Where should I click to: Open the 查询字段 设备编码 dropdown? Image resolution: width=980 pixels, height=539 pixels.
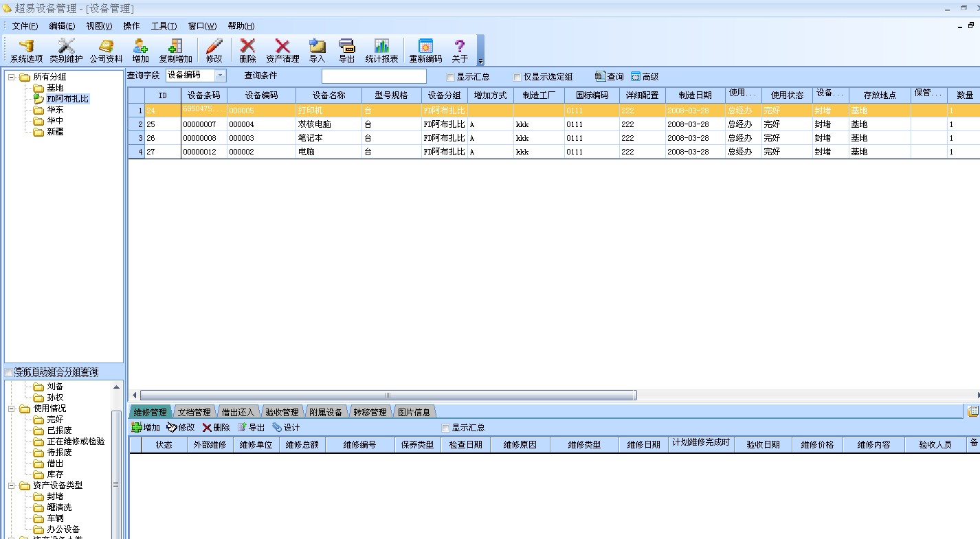tap(221, 76)
